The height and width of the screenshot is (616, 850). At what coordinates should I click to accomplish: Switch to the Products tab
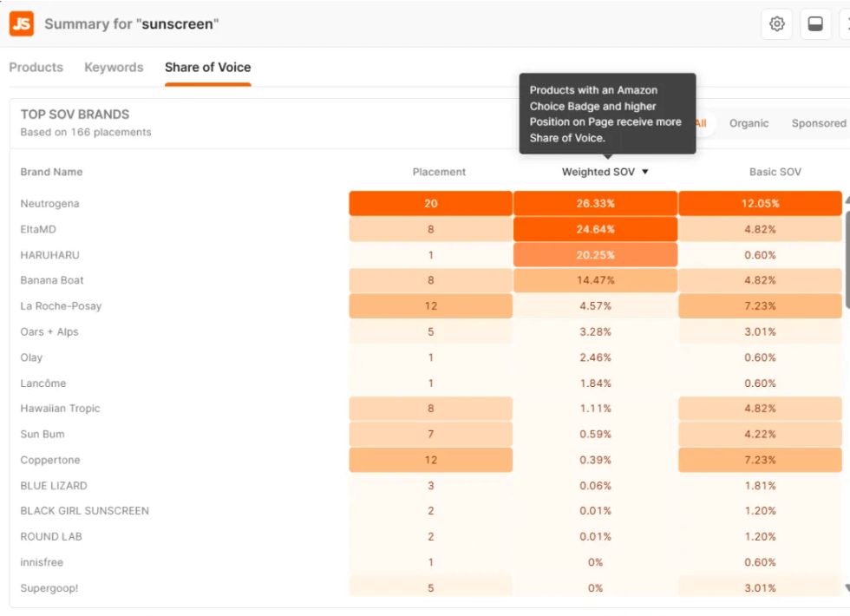[x=36, y=68]
